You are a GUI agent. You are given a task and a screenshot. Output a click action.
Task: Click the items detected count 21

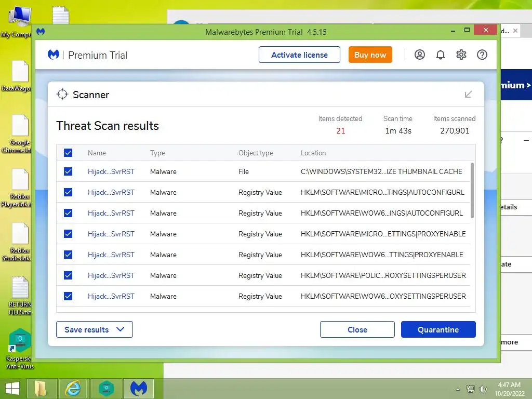341,131
